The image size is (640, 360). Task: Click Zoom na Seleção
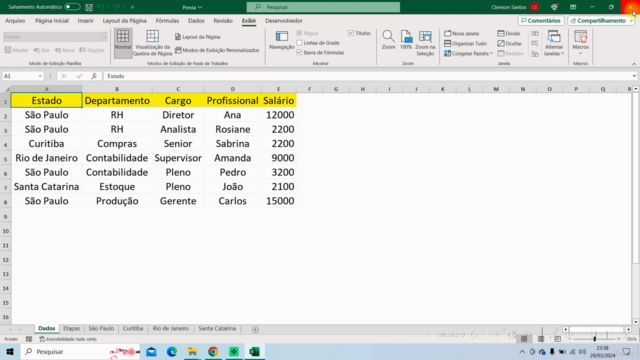point(425,43)
